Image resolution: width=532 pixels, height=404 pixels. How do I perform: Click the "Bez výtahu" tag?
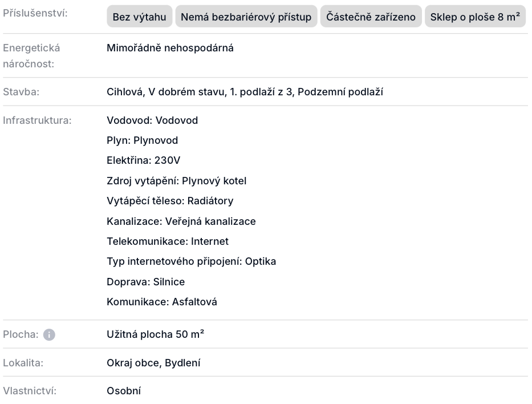point(140,17)
